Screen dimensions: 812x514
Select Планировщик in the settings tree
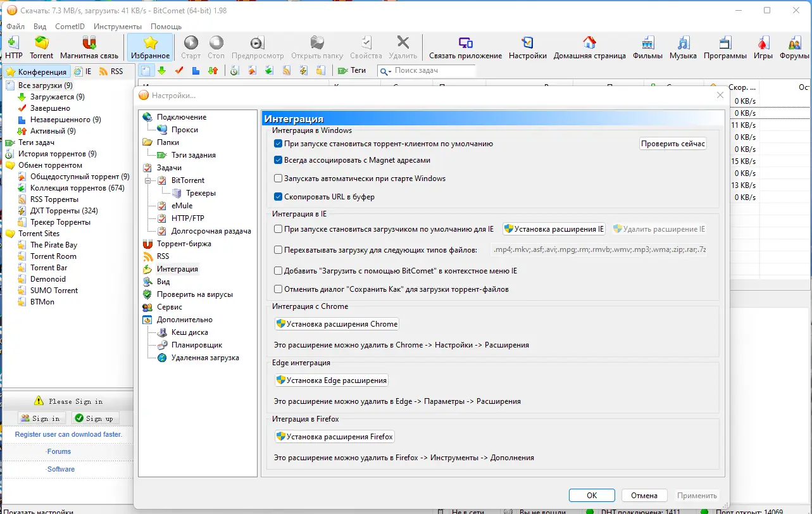pos(197,345)
